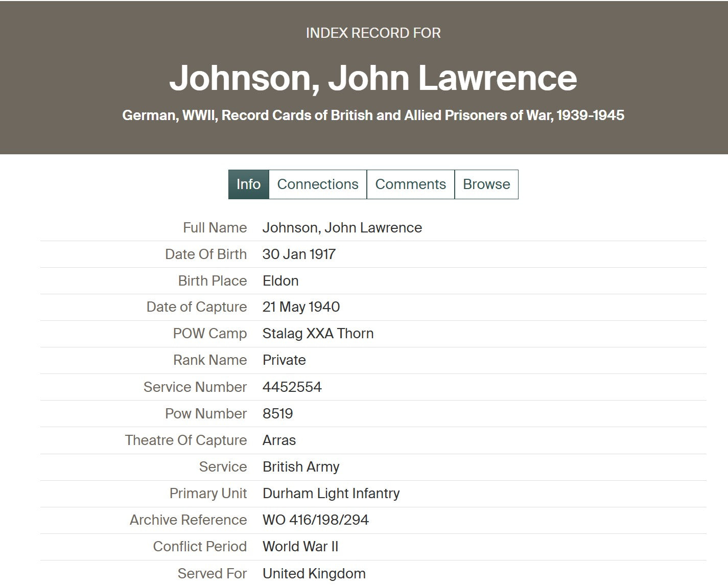Go to the Browse tab
The height and width of the screenshot is (585, 728).
click(x=486, y=184)
